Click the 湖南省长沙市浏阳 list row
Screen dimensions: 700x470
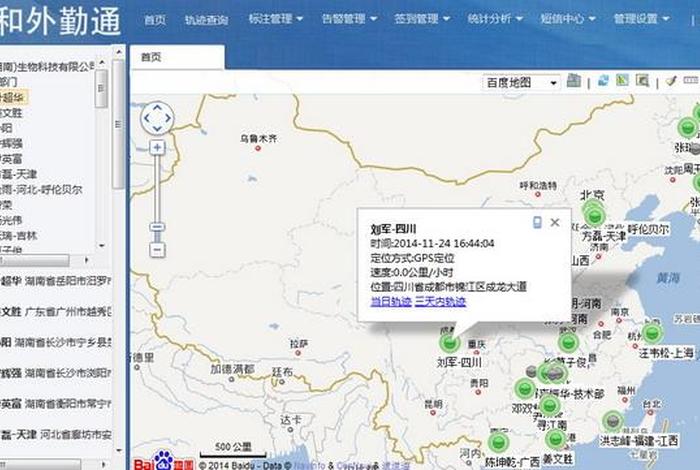pos(56,373)
